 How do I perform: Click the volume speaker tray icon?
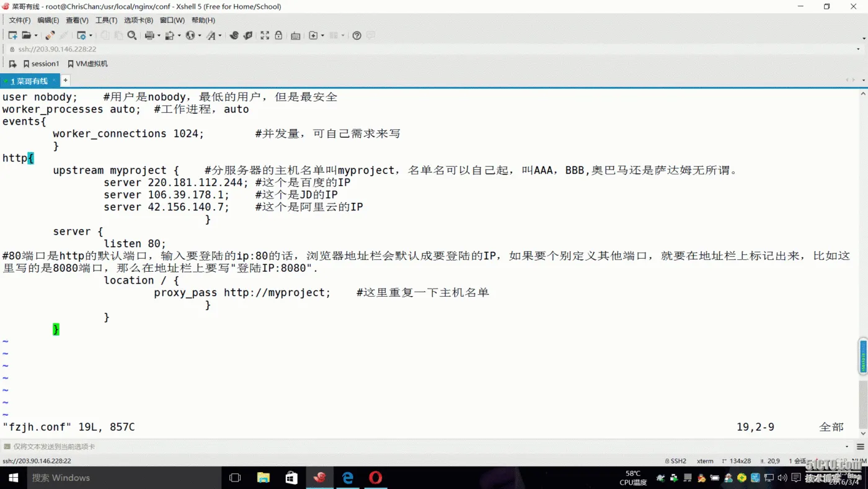pyautogui.click(x=783, y=478)
